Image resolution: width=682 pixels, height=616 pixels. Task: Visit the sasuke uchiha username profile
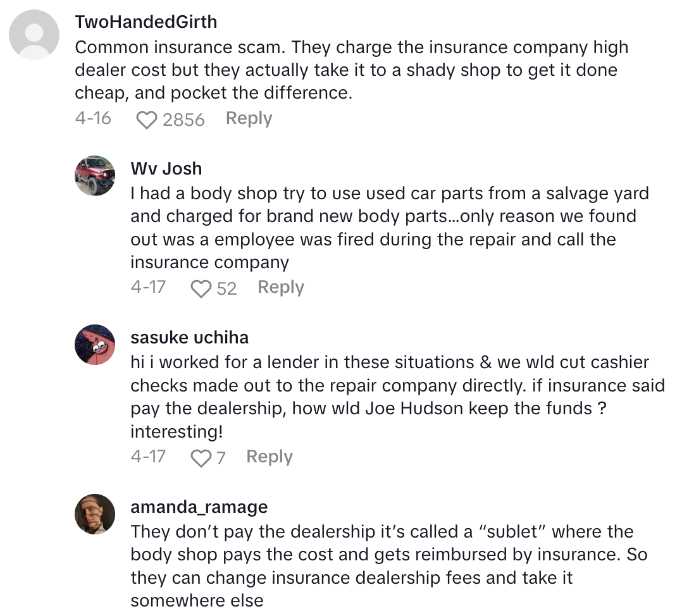(x=189, y=338)
